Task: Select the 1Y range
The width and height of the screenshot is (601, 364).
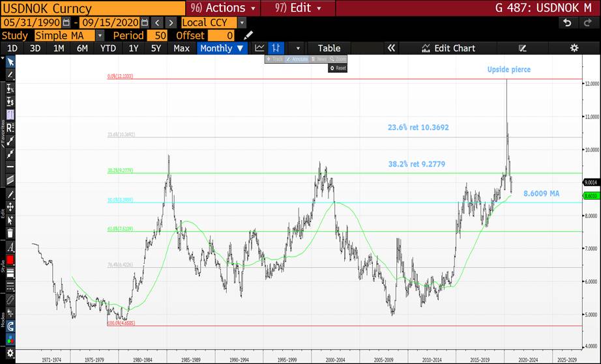Action: 133,48
